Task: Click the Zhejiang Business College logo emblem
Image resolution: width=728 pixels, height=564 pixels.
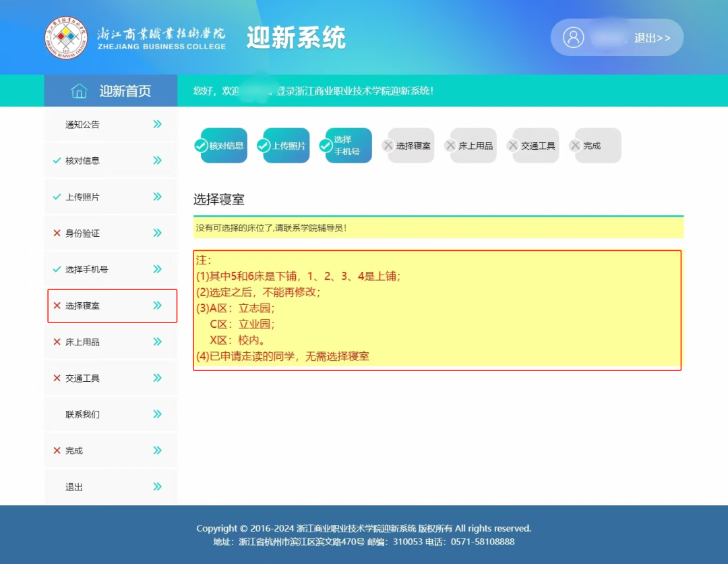Action: click(66, 38)
